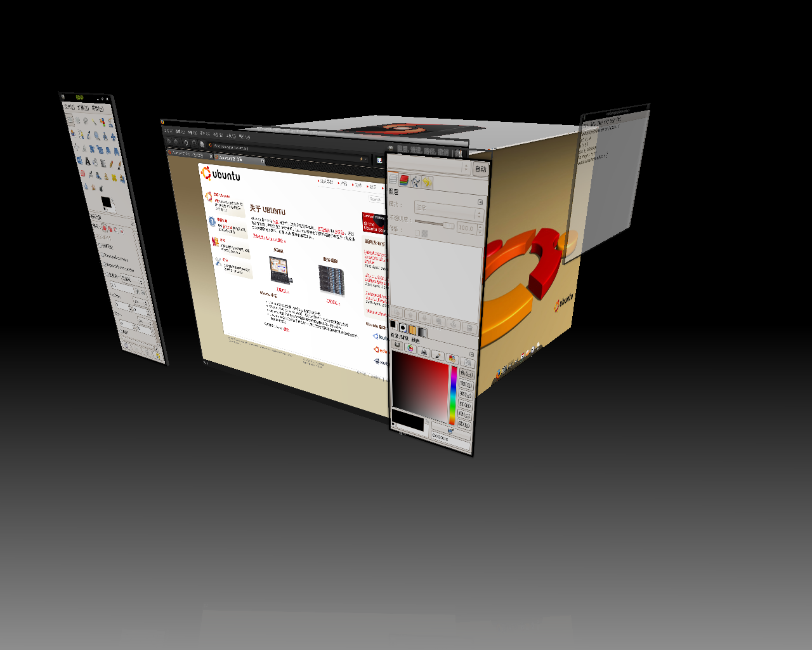The width and height of the screenshot is (812, 650).
Task: Click the Search field on Ubuntu page
Action: click(x=377, y=199)
